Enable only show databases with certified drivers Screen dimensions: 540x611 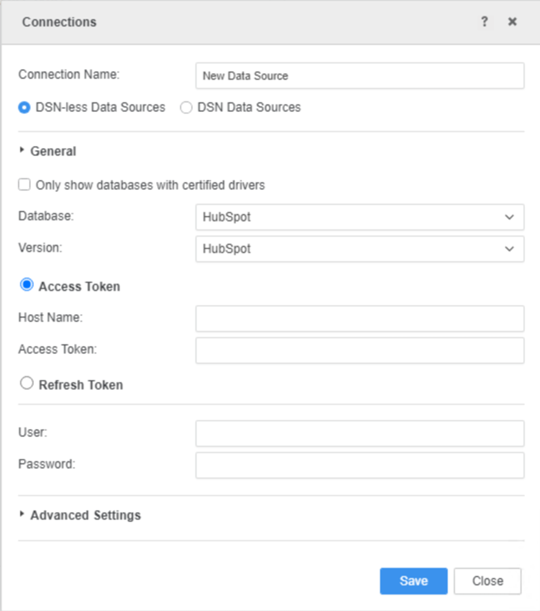(x=24, y=184)
